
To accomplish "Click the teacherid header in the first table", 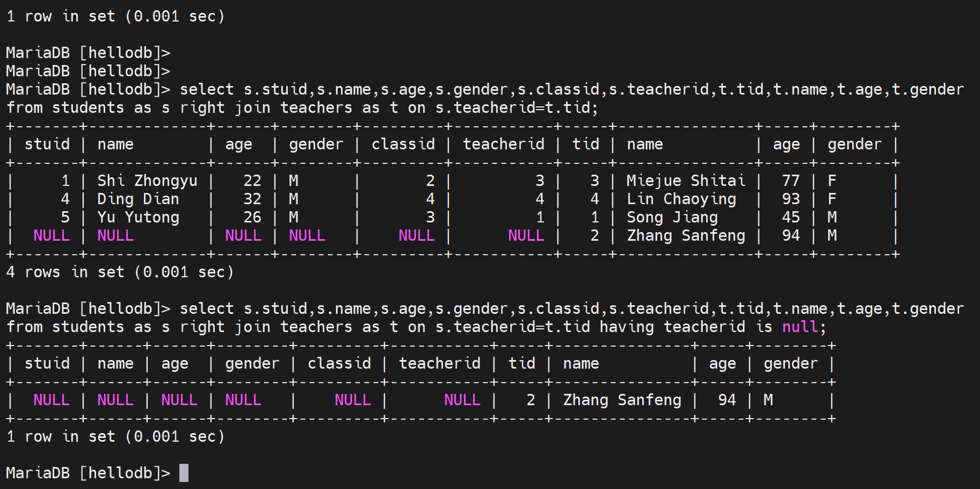I will coord(503,144).
